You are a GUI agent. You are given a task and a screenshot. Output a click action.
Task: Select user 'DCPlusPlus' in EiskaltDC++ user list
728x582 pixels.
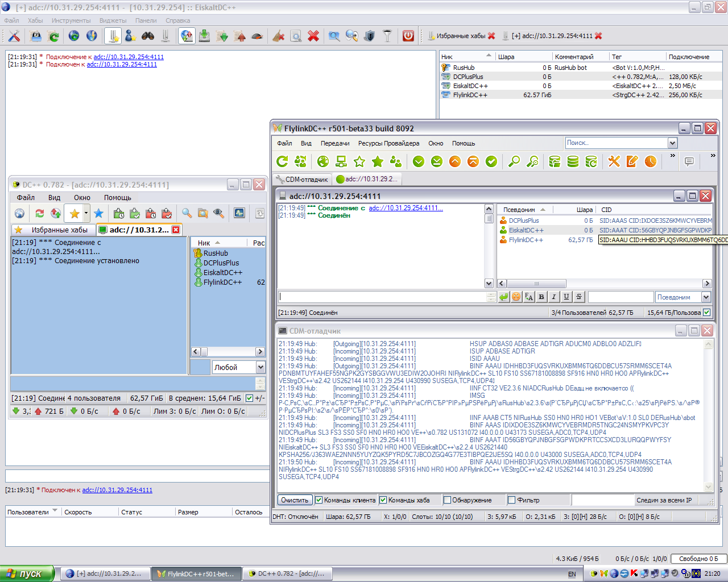468,77
